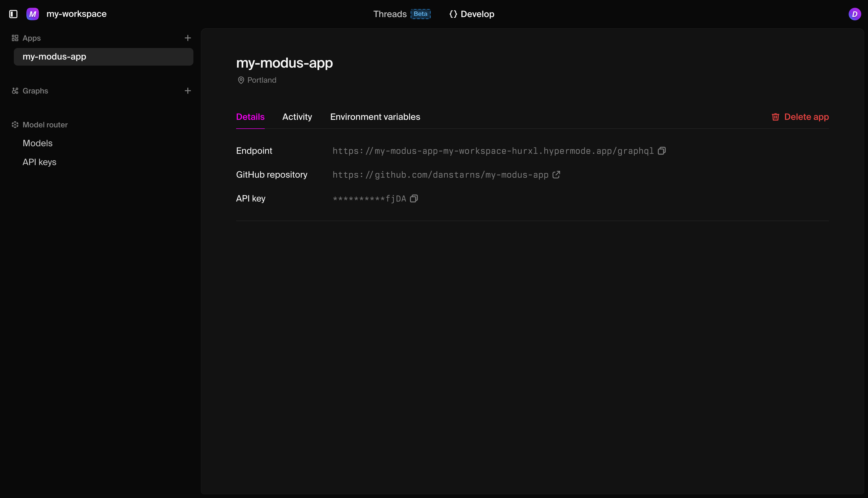Screen dimensions: 868x498
Task: Click the Delete app trash icon
Action: pyautogui.click(x=775, y=117)
